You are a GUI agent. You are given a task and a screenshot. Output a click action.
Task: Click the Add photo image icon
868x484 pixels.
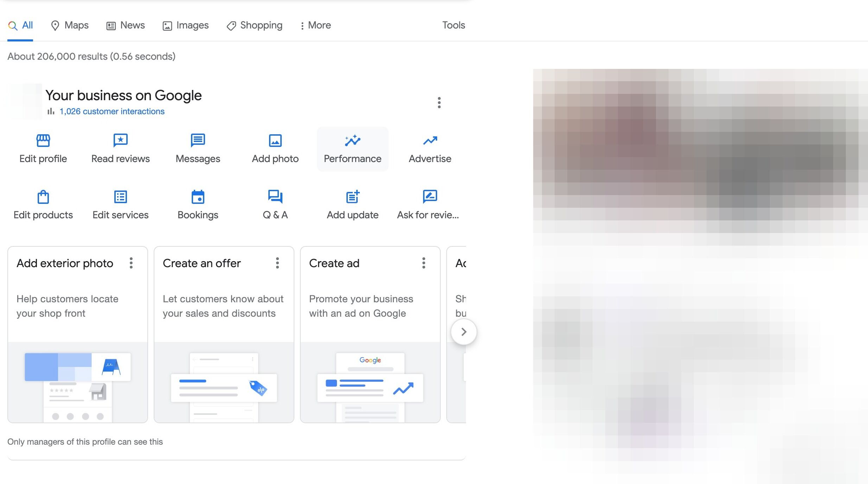[275, 141]
